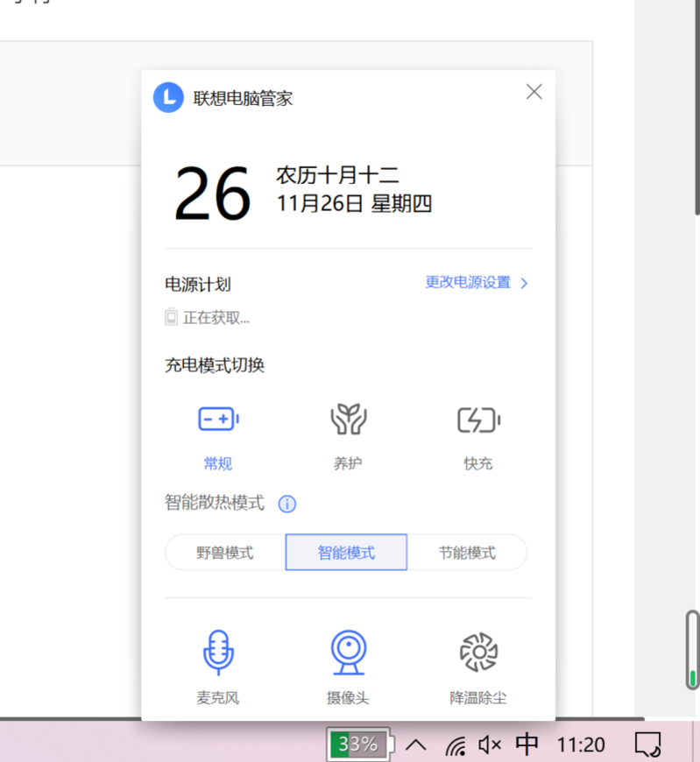
Task: Expand hidden tray icons with the up chevron
Action: tap(416, 744)
